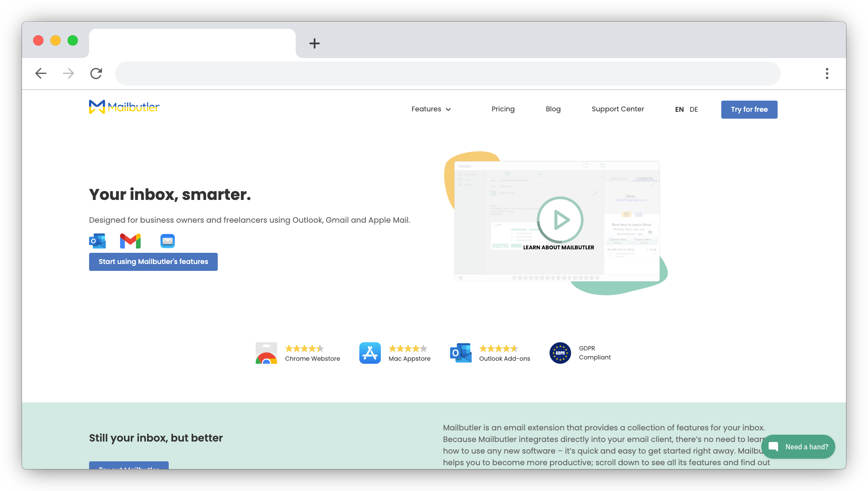
Task: Open the Blog page
Action: pyautogui.click(x=553, y=109)
